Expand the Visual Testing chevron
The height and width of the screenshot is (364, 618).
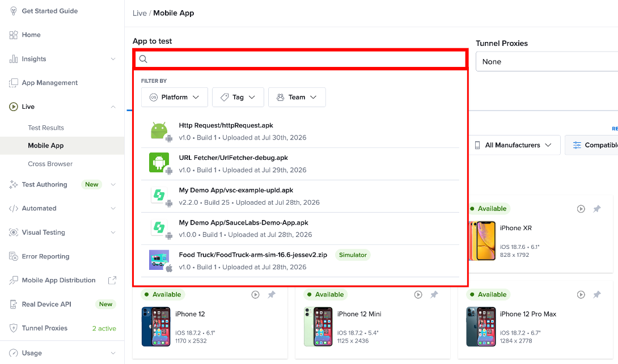(113, 232)
